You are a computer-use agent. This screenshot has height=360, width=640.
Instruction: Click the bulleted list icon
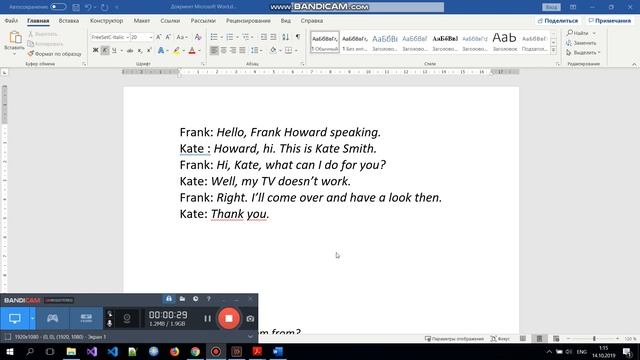click(x=214, y=37)
